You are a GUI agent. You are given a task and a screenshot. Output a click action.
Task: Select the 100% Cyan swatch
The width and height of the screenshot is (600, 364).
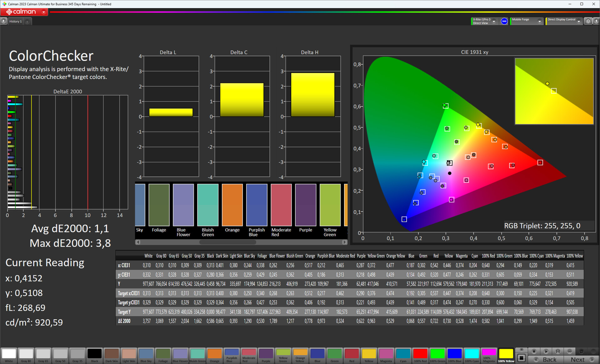tap(472, 356)
